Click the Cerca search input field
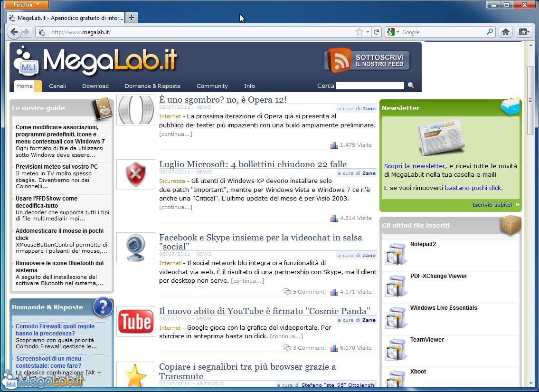Viewport: 539px width, 392px height. tap(370, 85)
